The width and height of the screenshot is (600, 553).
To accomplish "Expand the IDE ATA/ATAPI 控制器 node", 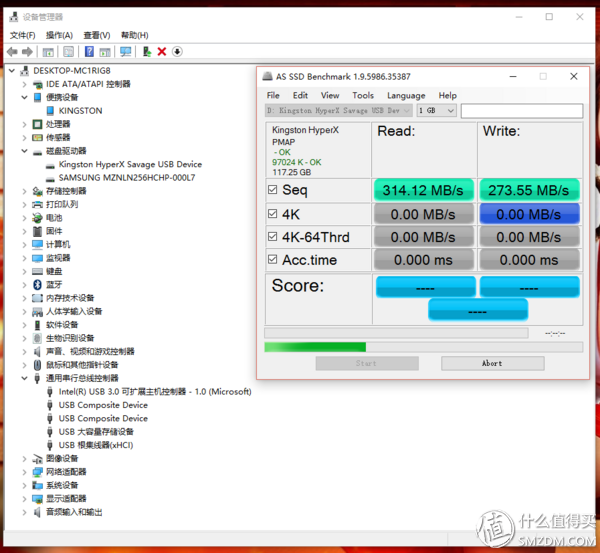I will coord(25,84).
